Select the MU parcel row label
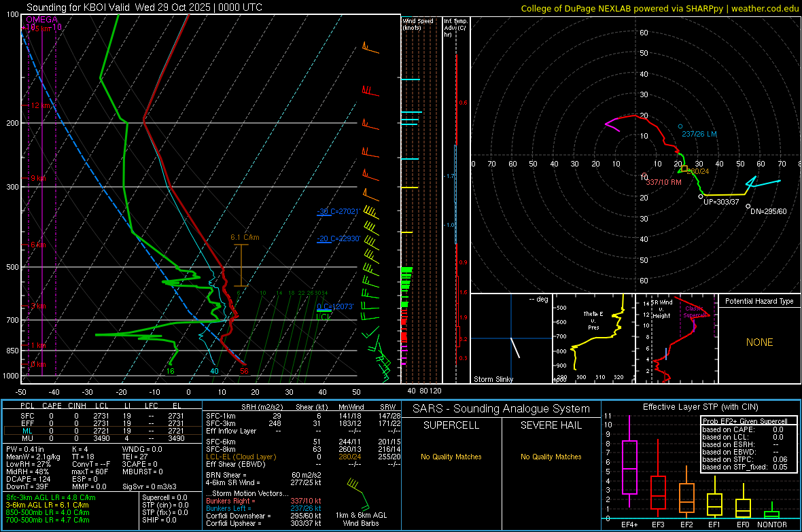This screenshot has width=802, height=532. tap(27, 438)
